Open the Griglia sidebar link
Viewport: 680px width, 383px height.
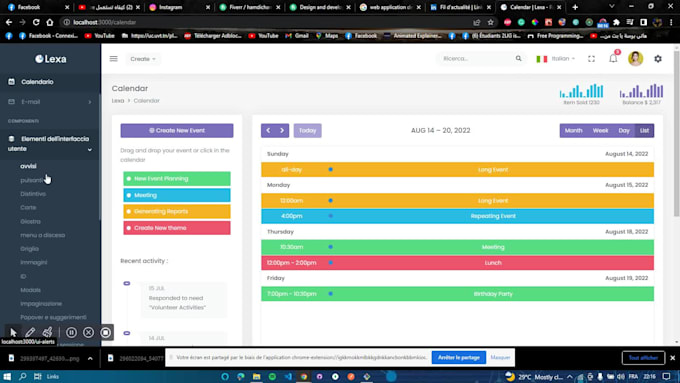tap(29, 249)
